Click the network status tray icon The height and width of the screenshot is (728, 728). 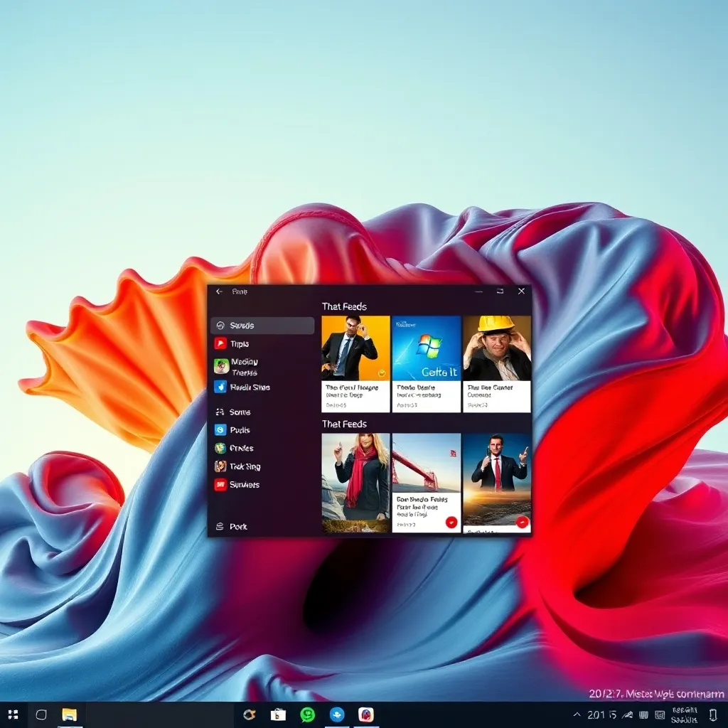point(627,715)
